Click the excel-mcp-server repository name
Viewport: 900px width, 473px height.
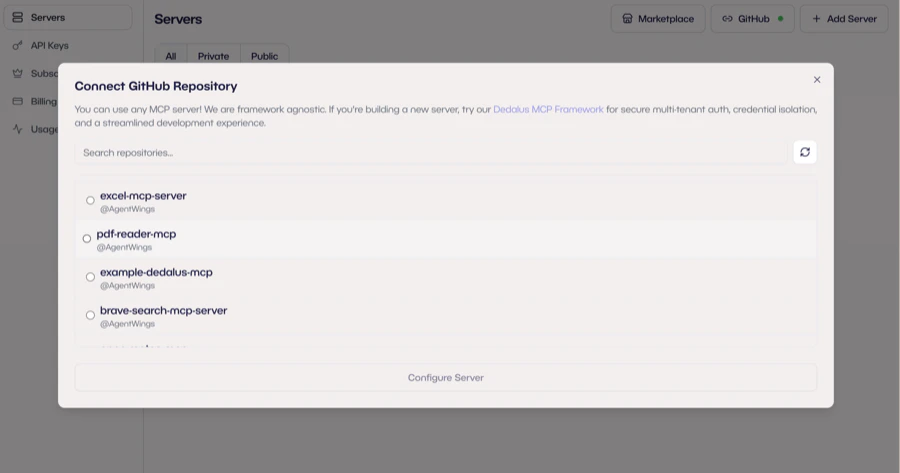(x=143, y=196)
